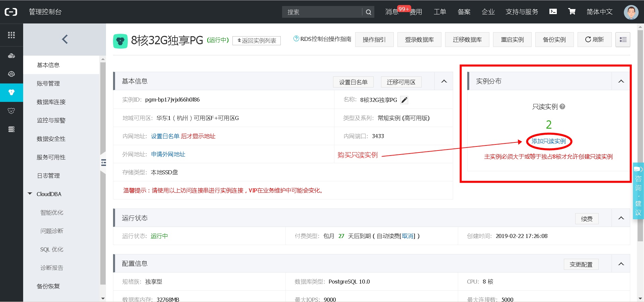
Task: Open the 支持与服务 menu
Action: click(522, 12)
